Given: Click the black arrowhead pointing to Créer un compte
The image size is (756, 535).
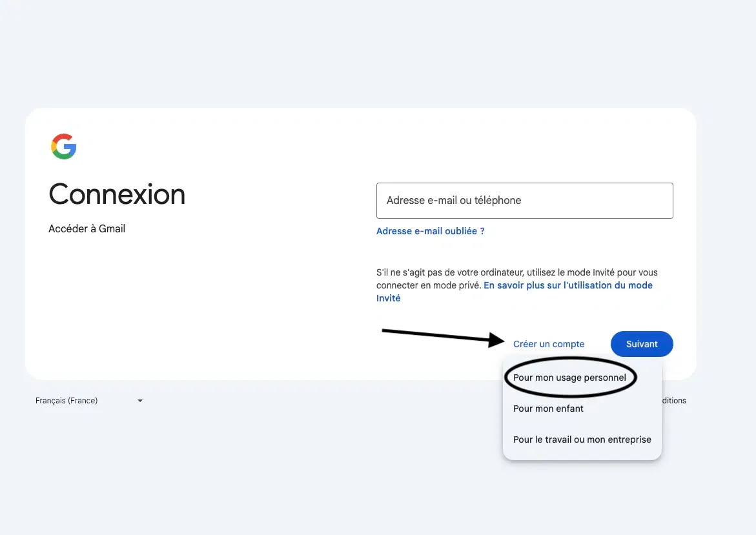Looking at the screenshot, I should (x=496, y=340).
